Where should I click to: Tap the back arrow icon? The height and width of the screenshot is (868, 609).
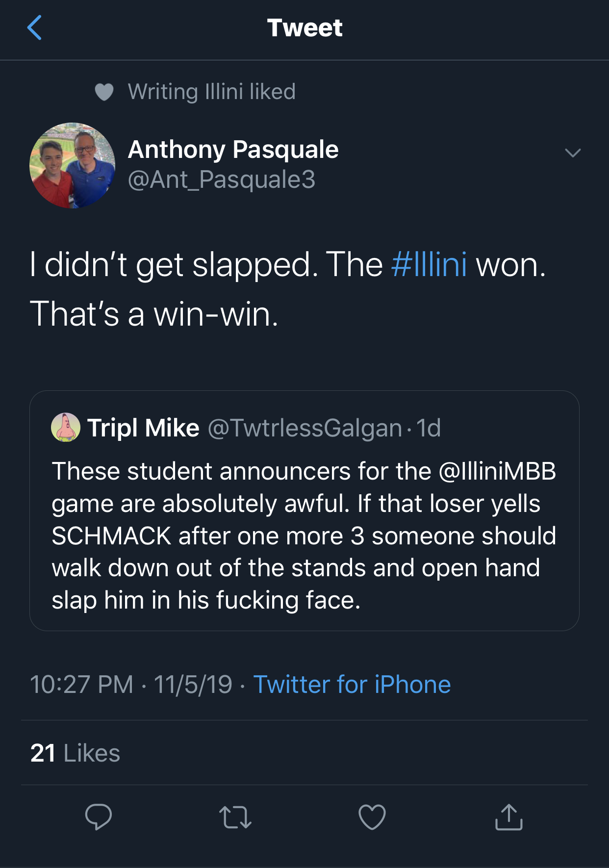pos(34,27)
